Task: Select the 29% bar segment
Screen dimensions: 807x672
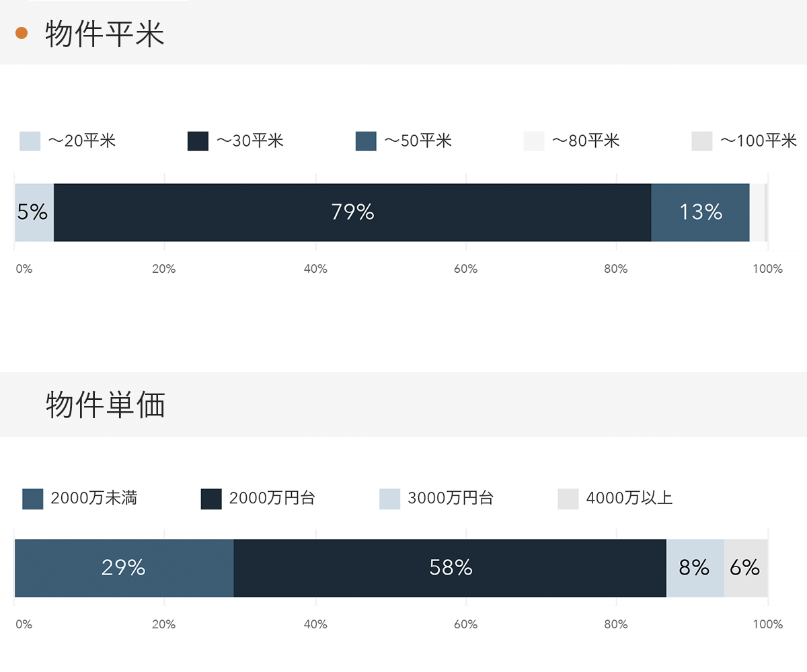Action: click(124, 568)
